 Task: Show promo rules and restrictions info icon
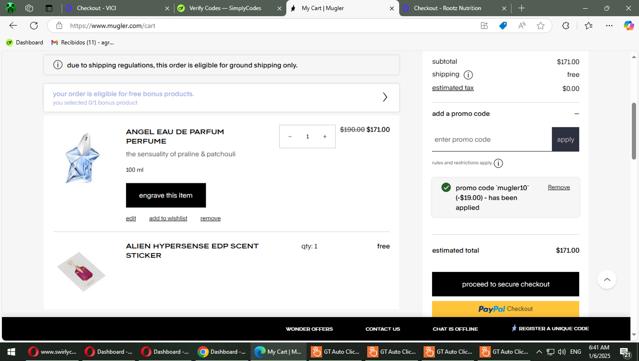(x=498, y=163)
